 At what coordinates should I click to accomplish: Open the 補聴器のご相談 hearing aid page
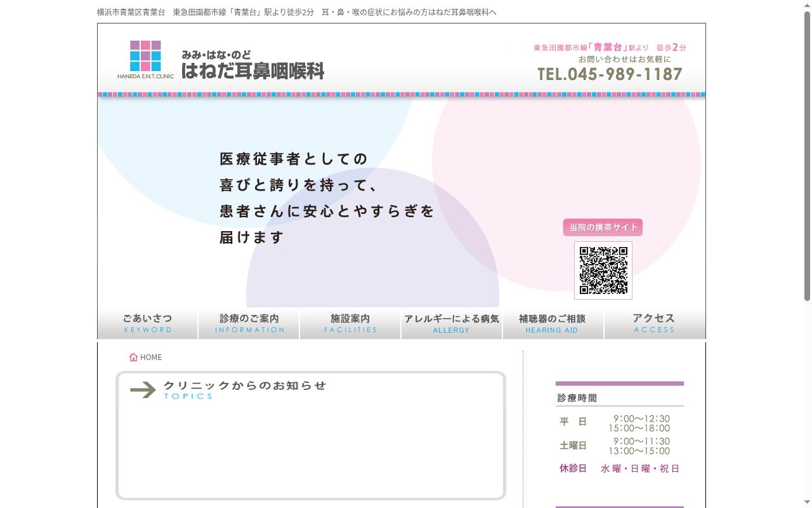tap(553, 323)
